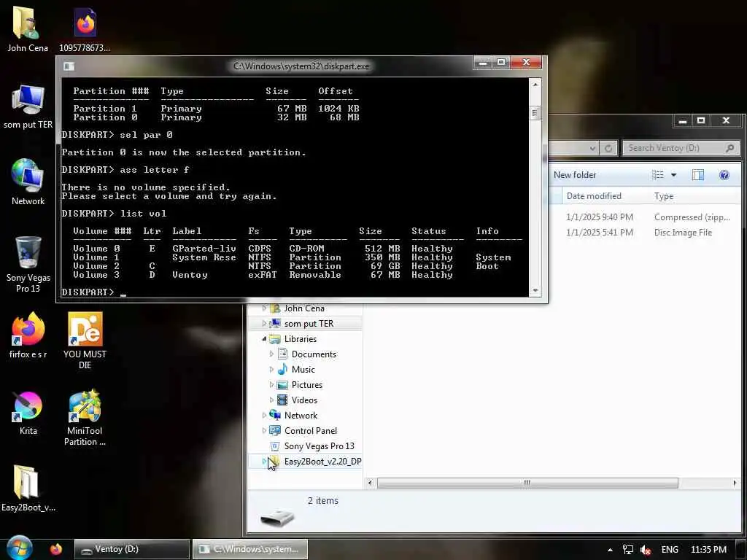Select Easy2Boot_v2.20_DP folder in tree
The image size is (747, 560).
(x=322, y=461)
